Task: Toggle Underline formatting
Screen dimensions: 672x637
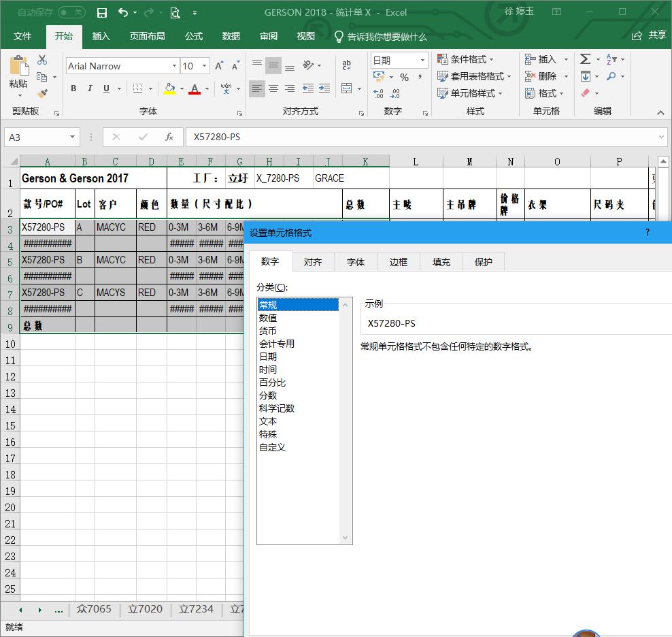Action: click(x=106, y=88)
